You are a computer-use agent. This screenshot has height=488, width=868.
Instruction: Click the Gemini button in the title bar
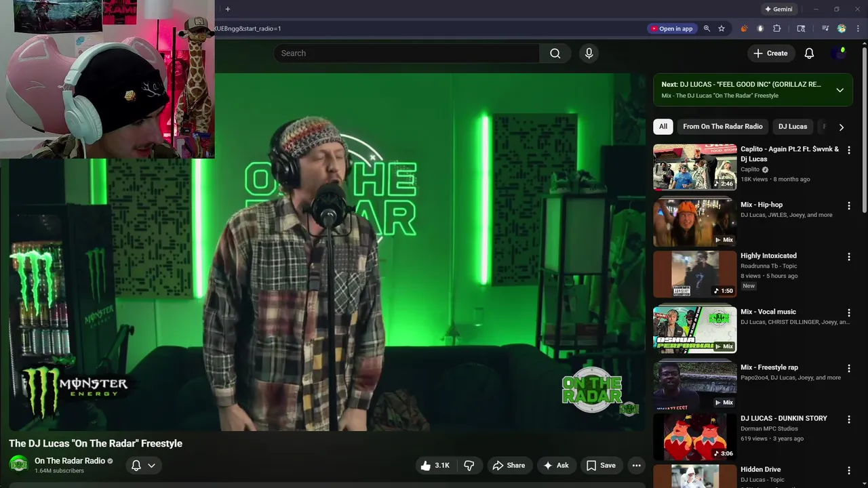[x=778, y=9]
